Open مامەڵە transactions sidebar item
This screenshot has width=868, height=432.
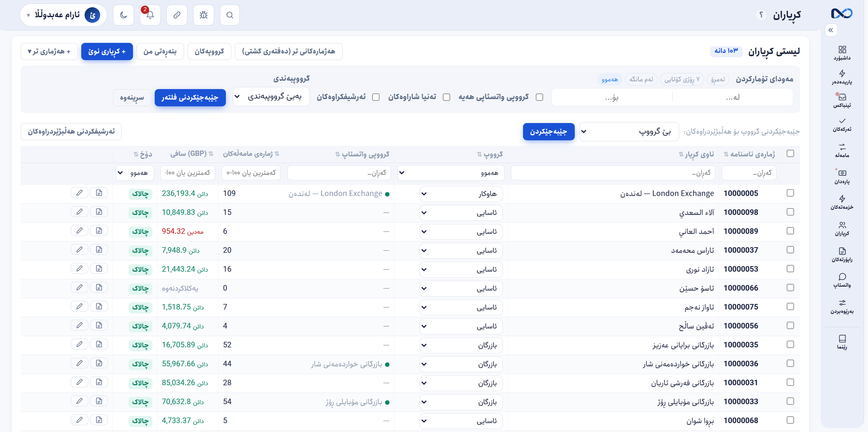tap(842, 150)
